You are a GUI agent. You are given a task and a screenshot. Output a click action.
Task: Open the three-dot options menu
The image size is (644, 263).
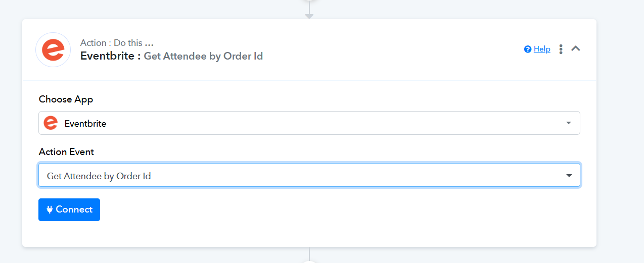coord(561,49)
